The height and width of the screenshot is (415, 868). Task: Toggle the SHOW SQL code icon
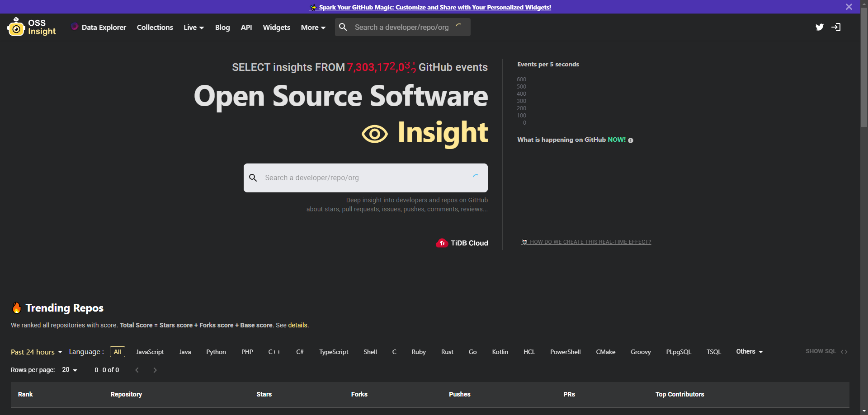pos(844,352)
